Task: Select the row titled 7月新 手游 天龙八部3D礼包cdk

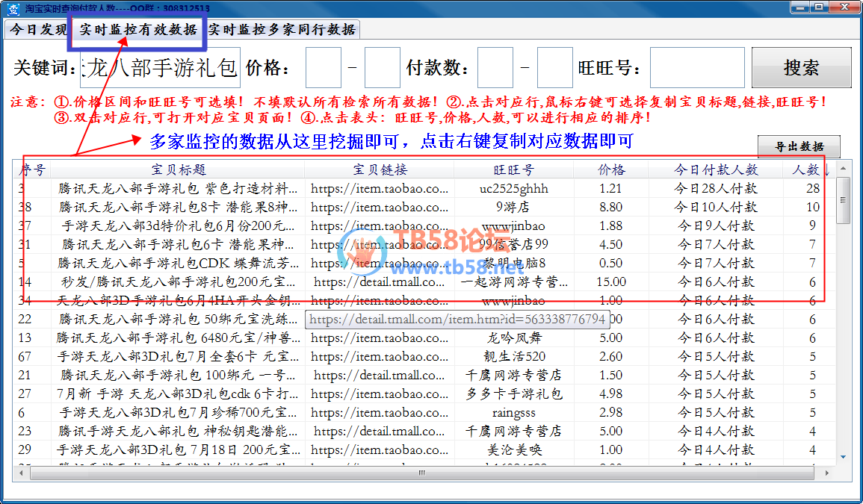Action: (x=424, y=394)
